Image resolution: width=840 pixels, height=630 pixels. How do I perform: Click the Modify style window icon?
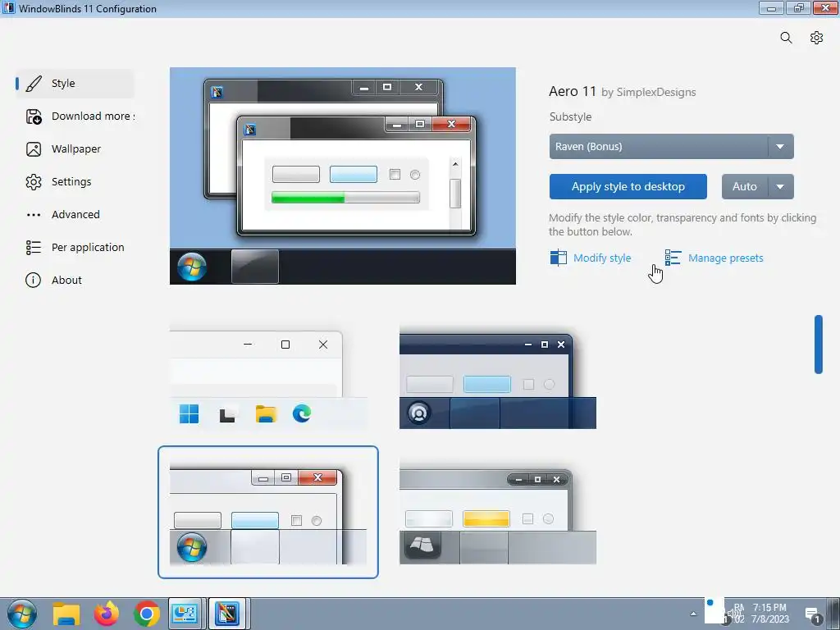click(558, 258)
